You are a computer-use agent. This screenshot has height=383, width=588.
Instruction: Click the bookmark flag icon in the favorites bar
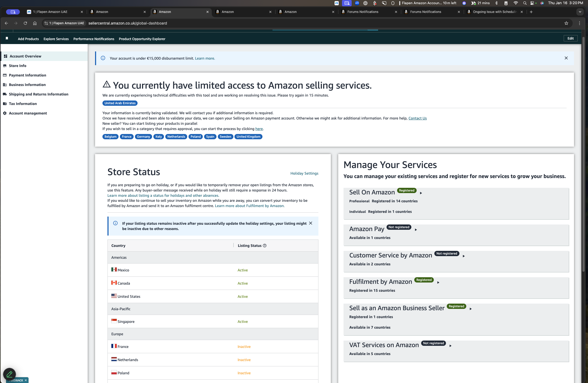point(7,39)
